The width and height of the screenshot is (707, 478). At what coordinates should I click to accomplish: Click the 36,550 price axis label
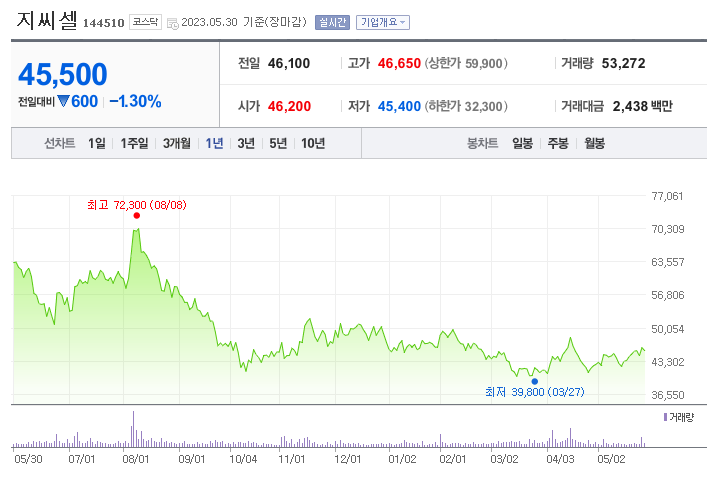pos(668,395)
